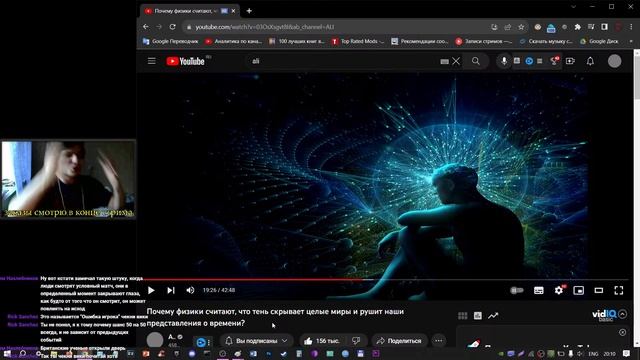Expand the hidden bookmarks overflow arrow

coord(631,41)
